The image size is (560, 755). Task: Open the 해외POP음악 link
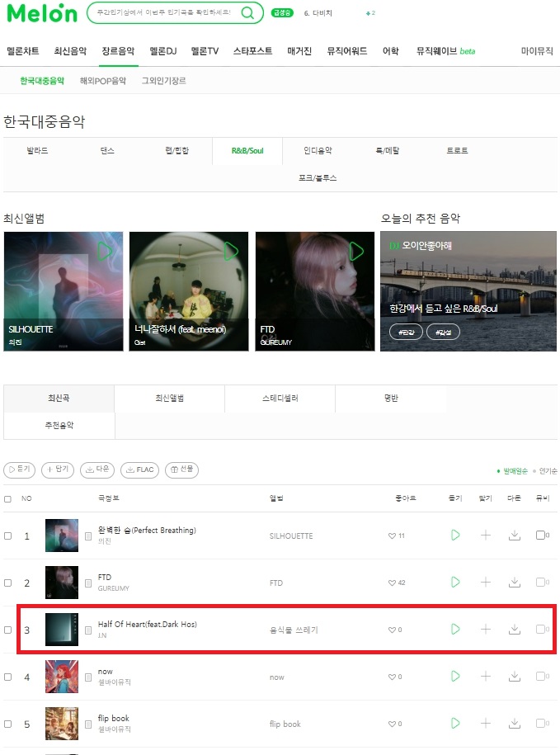(x=102, y=80)
